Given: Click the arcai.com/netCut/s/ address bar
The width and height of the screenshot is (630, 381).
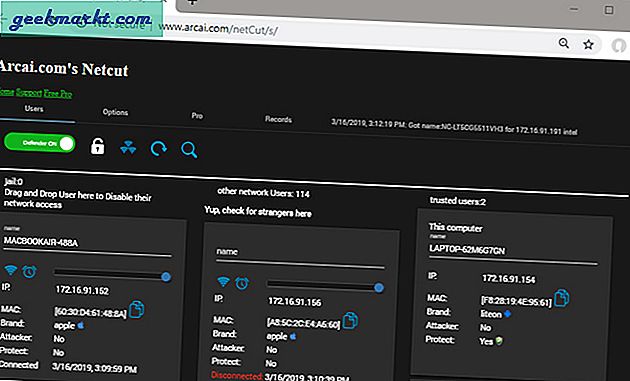Looking at the screenshot, I should pos(218,28).
